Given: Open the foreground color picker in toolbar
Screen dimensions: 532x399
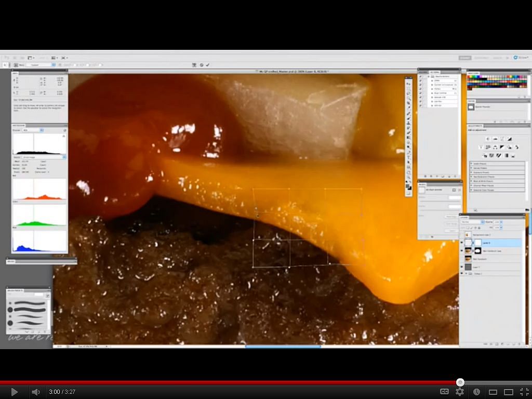Looking at the screenshot, I should coord(407,186).
